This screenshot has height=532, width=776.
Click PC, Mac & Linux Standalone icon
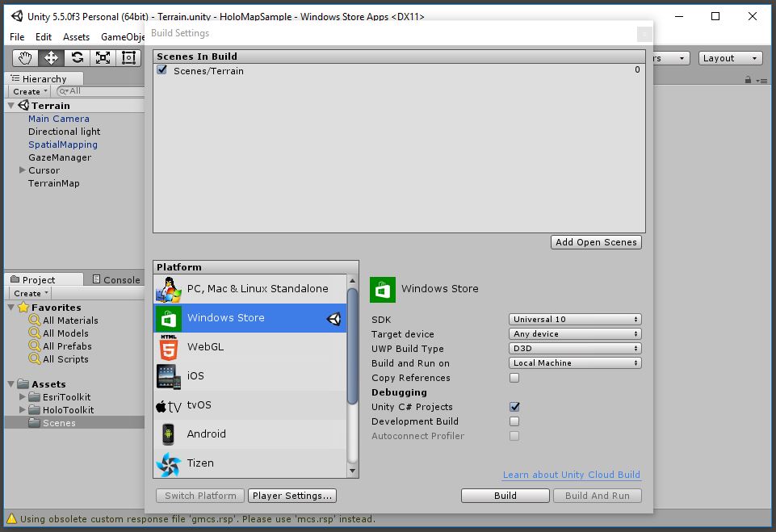pos(168,290)
